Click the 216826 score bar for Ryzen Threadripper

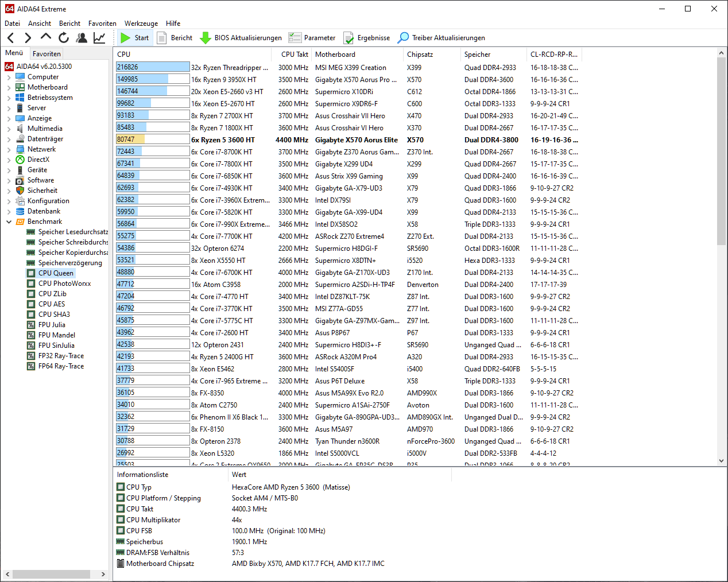point(153,67)
